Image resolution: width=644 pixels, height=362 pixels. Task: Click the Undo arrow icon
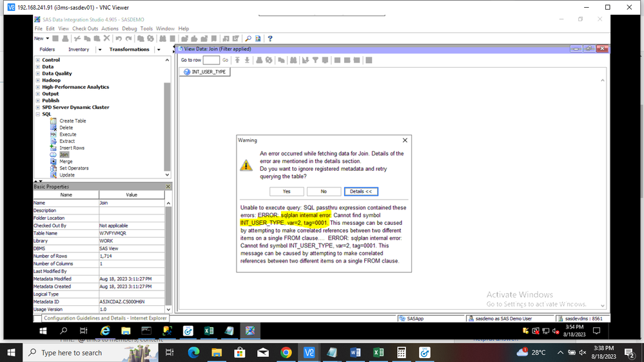click(x=119, y=39)
